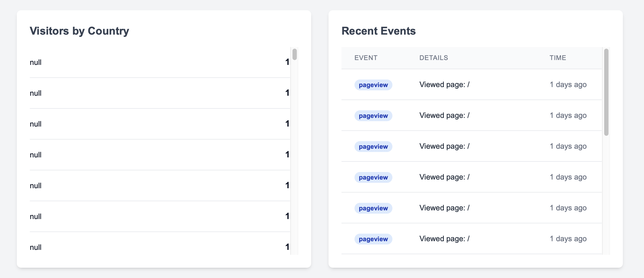Click the third row's "Viewed page: /" details
644x278 pixels.
click(444, 146)
